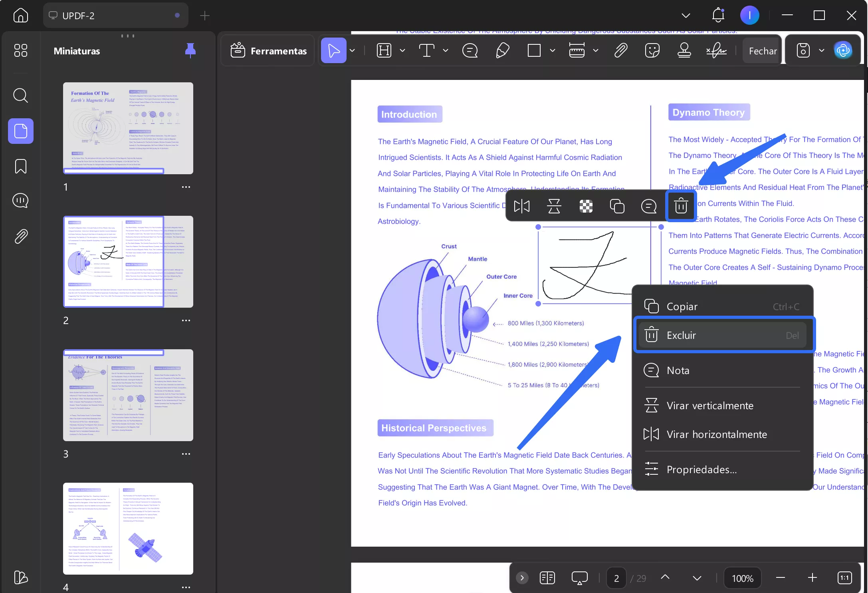Zoom in with the plus button

click(813, 578)
